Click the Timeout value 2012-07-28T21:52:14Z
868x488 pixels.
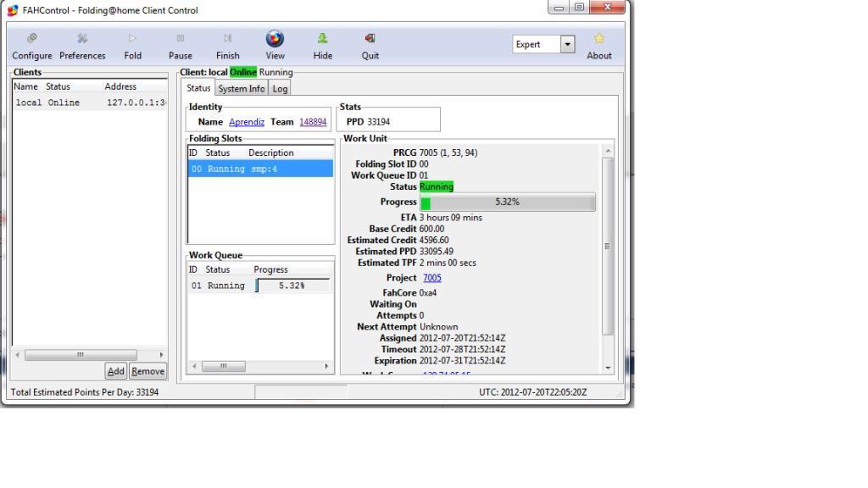[462, 349]
